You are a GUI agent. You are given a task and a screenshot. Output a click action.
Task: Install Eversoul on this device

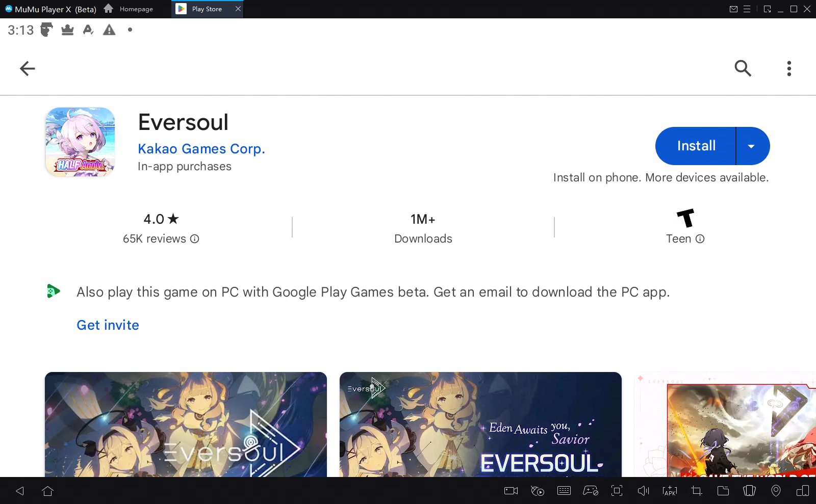coord(695,146)
